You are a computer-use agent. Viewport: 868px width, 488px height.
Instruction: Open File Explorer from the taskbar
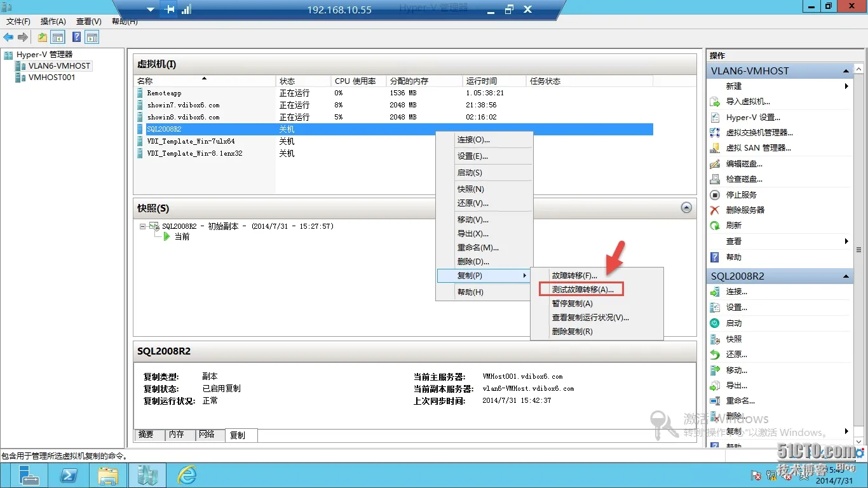tap(108, 475)
